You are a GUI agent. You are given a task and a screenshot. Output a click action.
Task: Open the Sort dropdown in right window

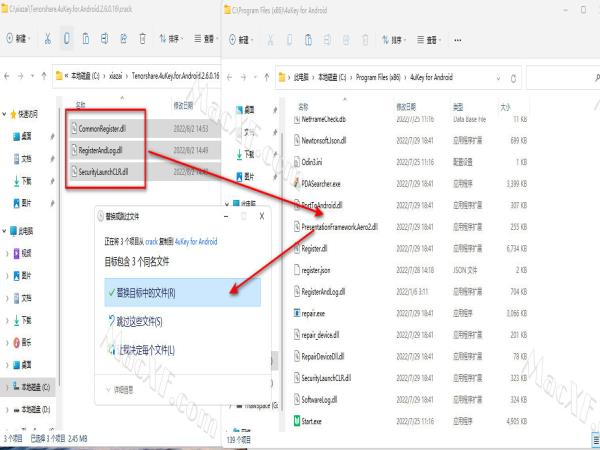pyautogui.click(x=394, y=39)
